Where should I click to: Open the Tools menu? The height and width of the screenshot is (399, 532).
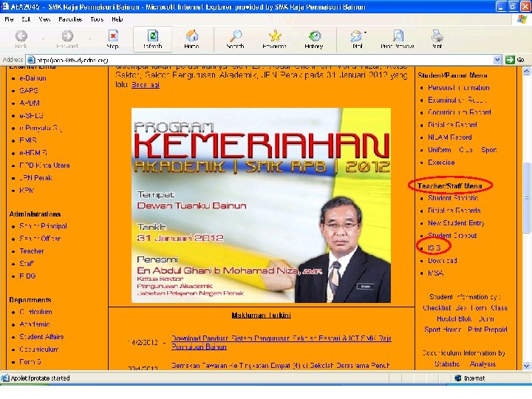coord(97,19)
